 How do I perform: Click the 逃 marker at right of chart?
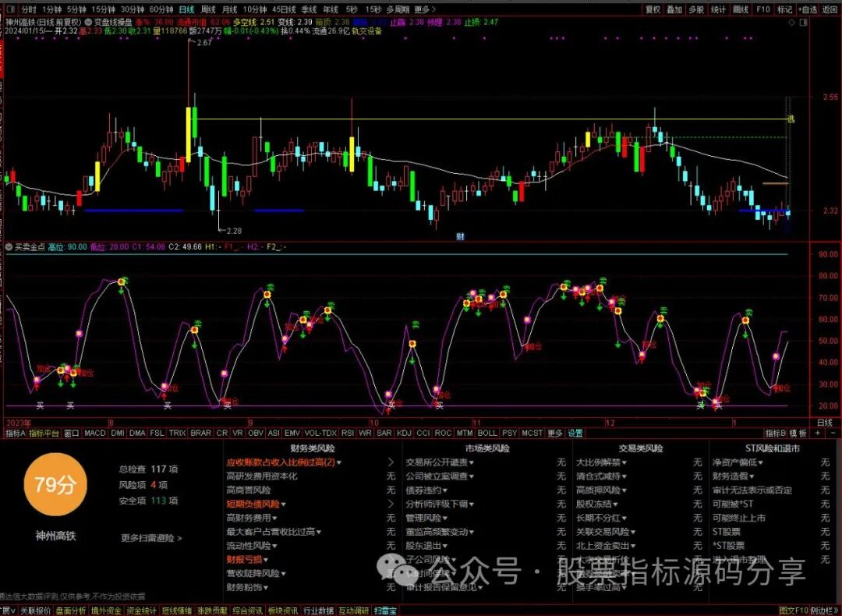(791, 119)
